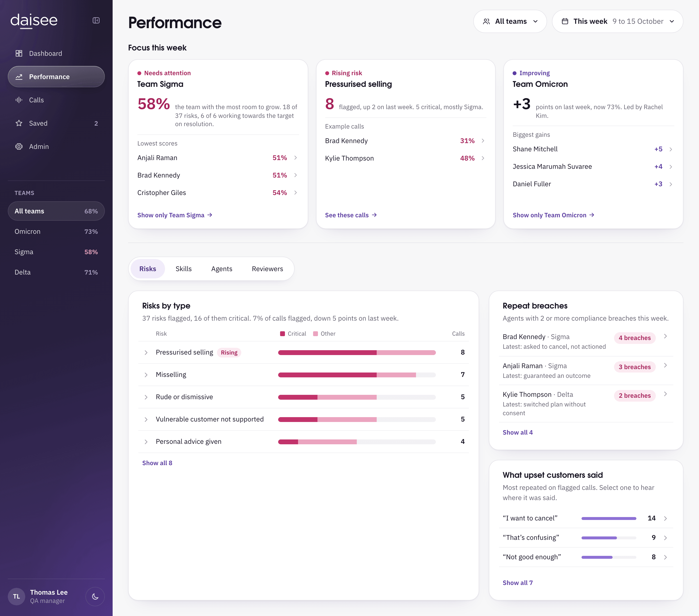The width and height of the screenshot is (699, 616).
Task: Click the "That's confusing" purple bar
Action: click(599, 538)
